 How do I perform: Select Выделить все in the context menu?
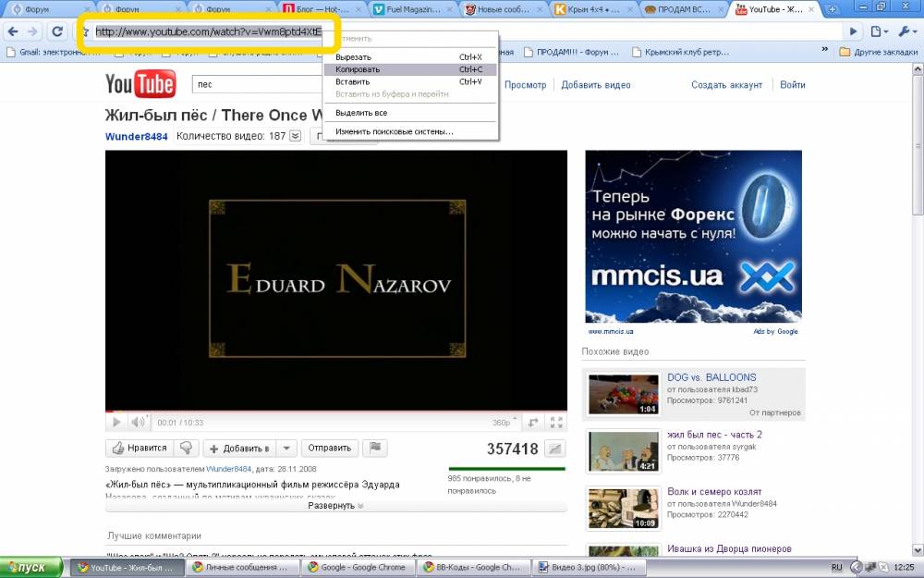click(x=411, y=113)
